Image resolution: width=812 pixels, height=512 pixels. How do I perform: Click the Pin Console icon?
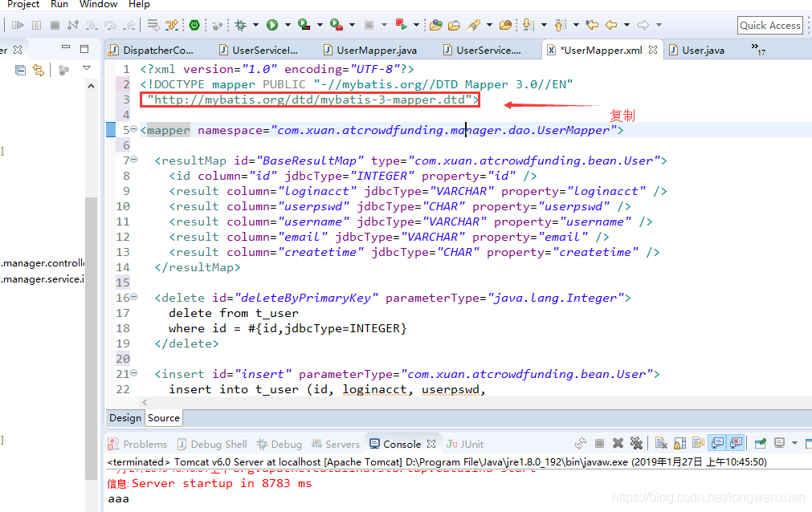coord(761,443)
